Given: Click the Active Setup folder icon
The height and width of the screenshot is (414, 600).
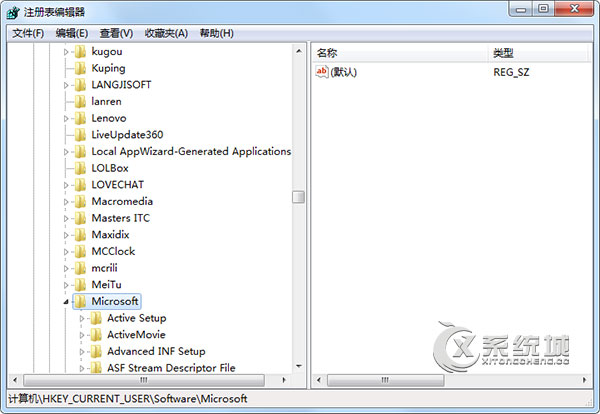Looking at the screenshot, I should coord(96,318).
